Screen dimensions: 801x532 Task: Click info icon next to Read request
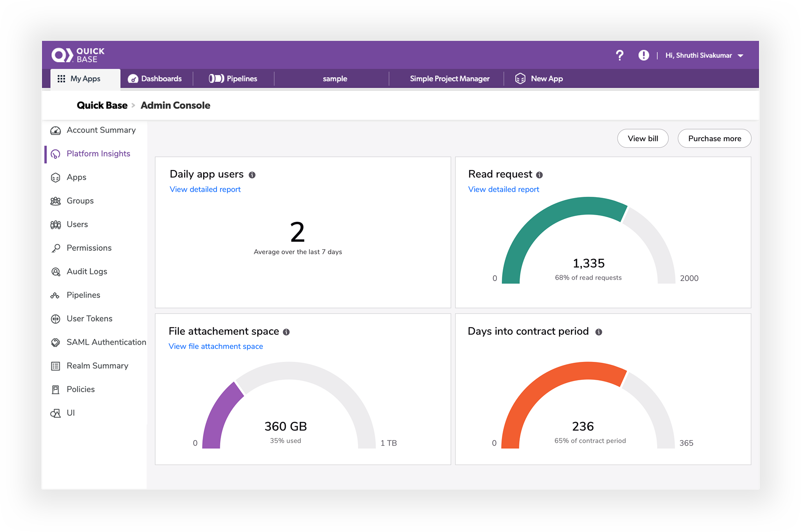pos(539,175)
